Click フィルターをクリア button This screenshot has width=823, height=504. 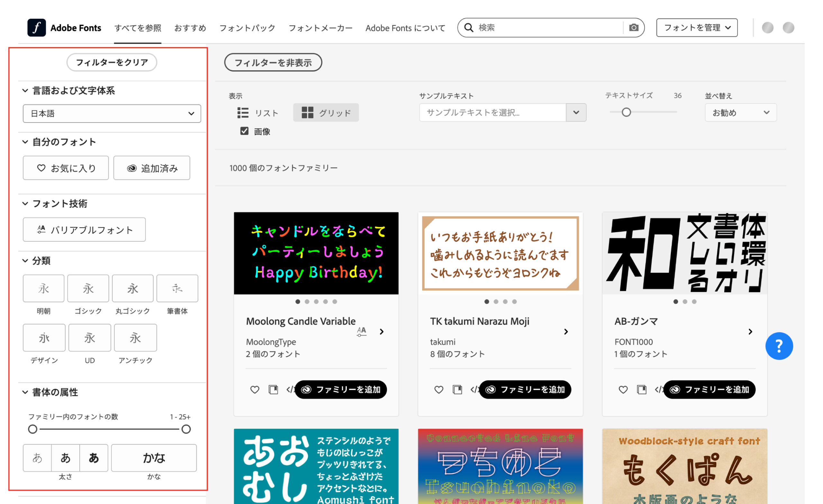[112, 62]
